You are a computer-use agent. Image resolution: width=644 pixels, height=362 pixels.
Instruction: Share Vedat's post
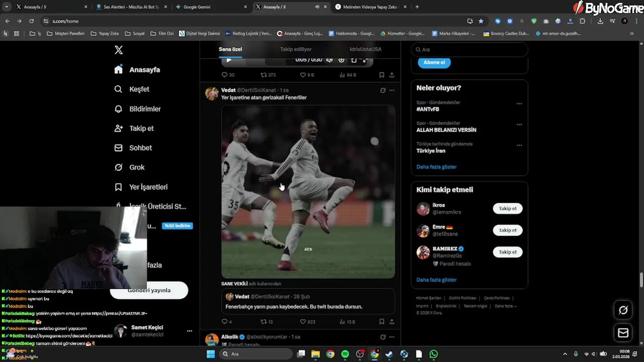pos(392,322)
